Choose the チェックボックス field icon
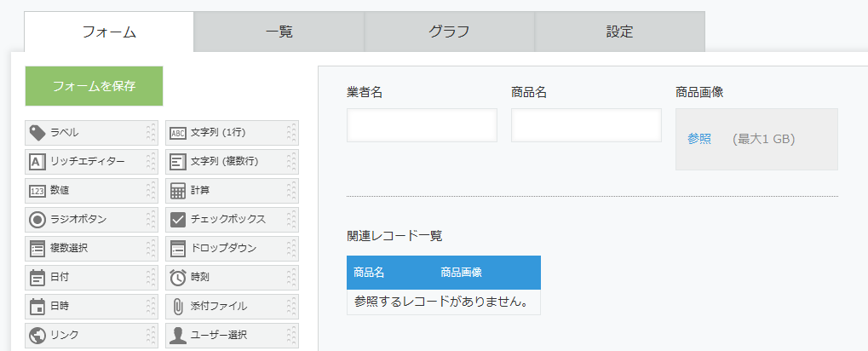Viewport: 868px width, 351px height. pyautogui.click(x=178, y=220)
